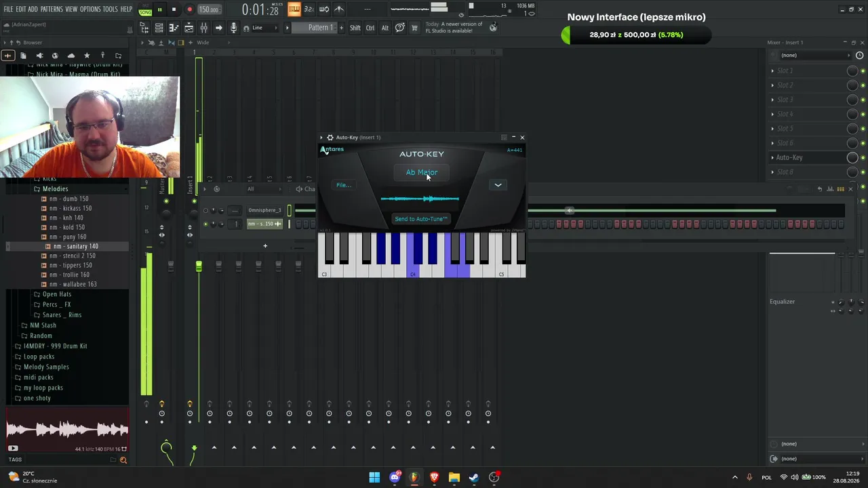Click the microphone recording icon
Screen dimensions: 868x488
234,28
